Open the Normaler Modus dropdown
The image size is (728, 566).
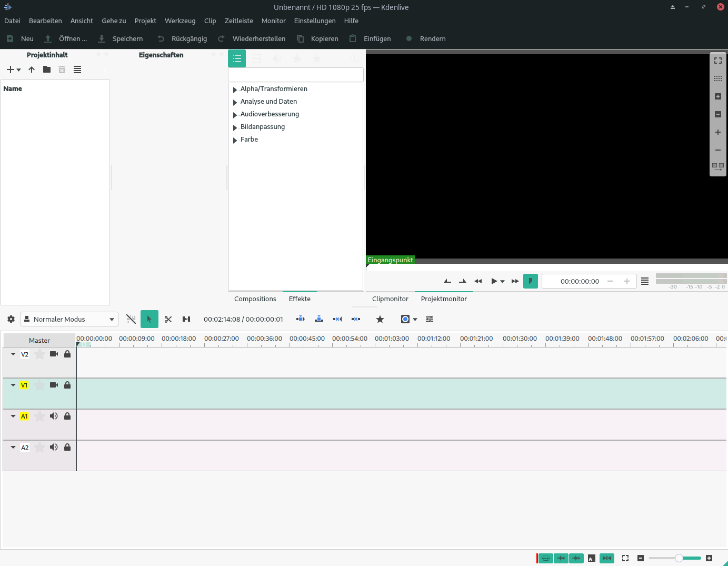(69, 319)
